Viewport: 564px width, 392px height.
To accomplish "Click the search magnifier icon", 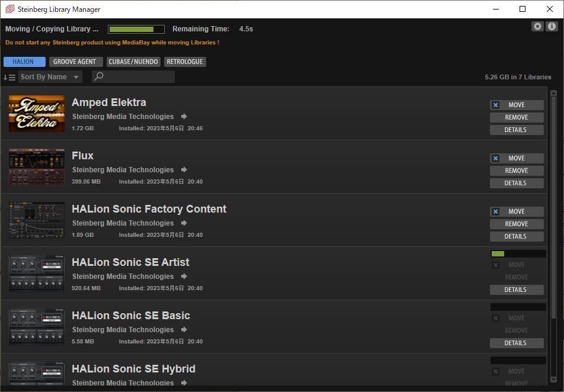I will pos(98,76).
